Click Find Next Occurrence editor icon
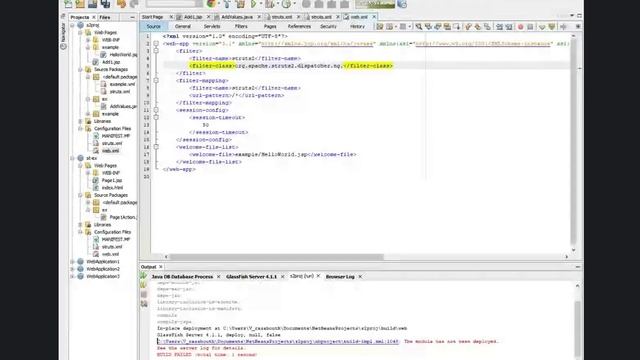This screenshot has width=640, height=360. [x=438, y=27]
